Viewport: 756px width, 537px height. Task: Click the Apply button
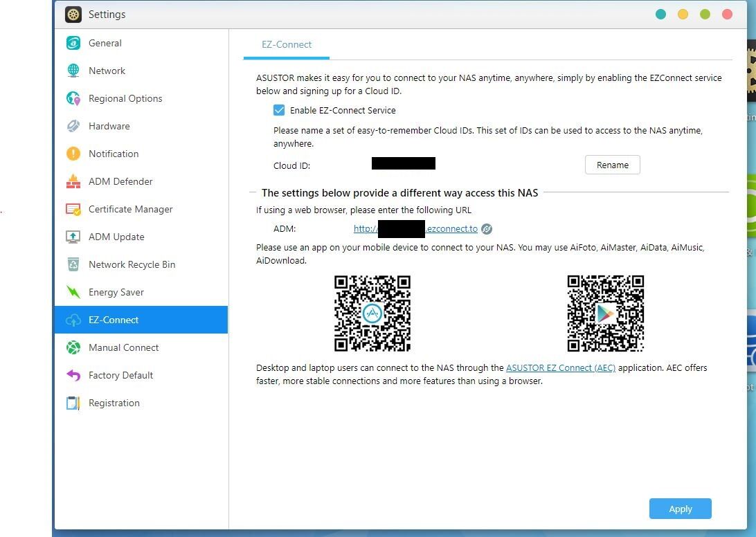coord(681,509)
